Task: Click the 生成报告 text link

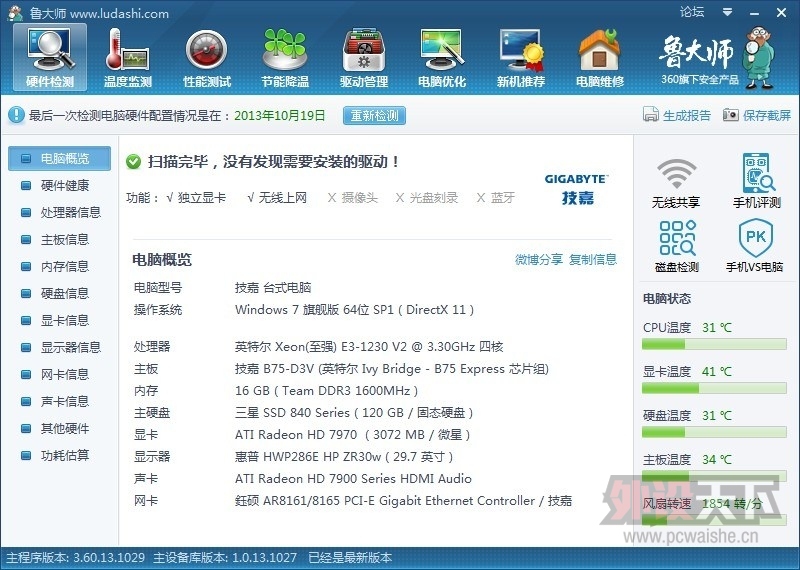Action: [687, 115]
